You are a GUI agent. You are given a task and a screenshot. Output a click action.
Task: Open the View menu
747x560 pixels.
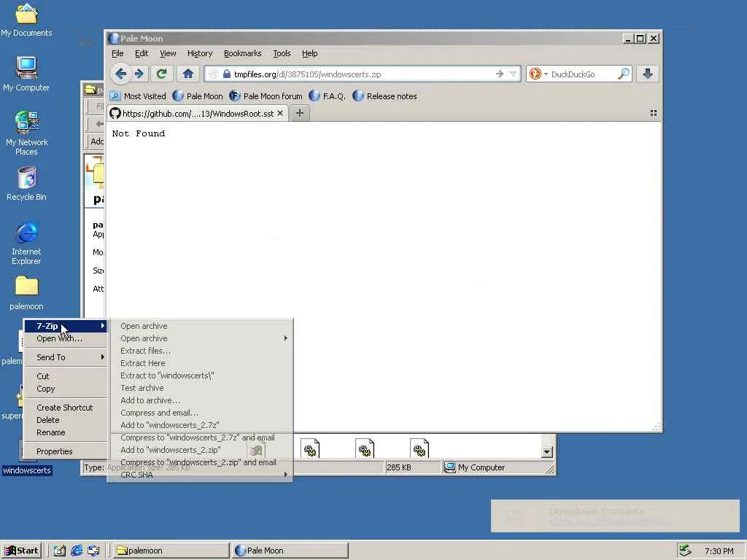click(x=168, y=53)
